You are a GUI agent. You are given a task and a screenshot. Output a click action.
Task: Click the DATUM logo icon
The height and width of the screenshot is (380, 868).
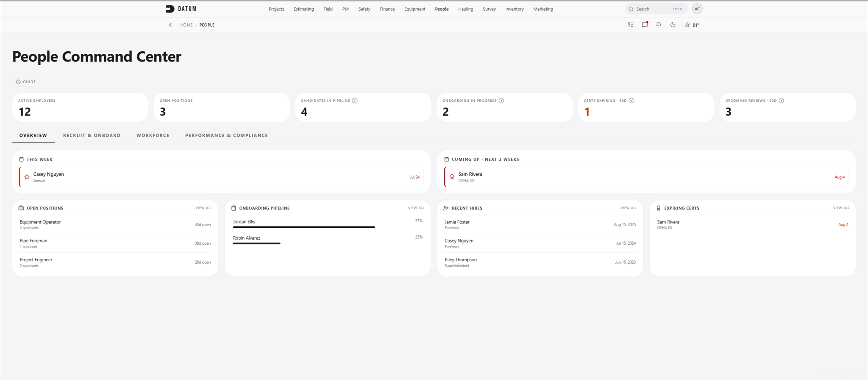[170, 9]
